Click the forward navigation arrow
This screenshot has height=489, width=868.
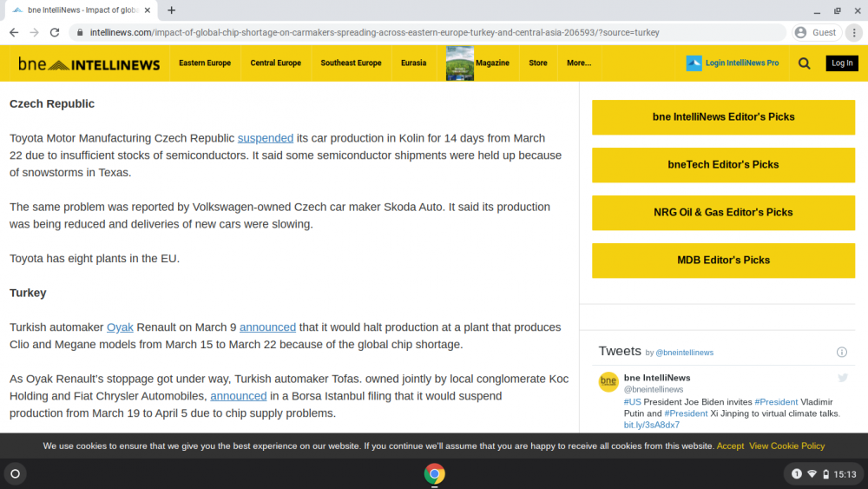tap(35, 33)
